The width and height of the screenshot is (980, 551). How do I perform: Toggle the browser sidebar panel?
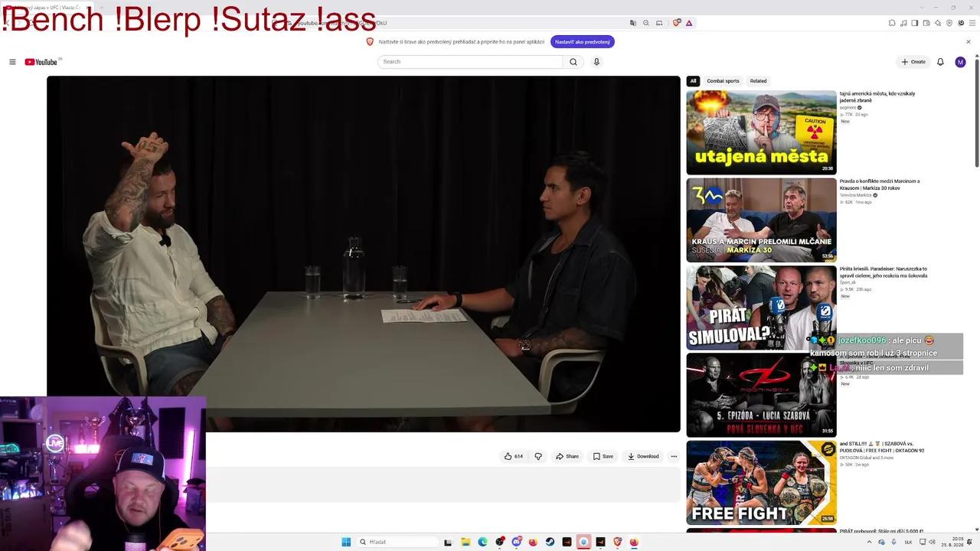[x=915, y=23]
